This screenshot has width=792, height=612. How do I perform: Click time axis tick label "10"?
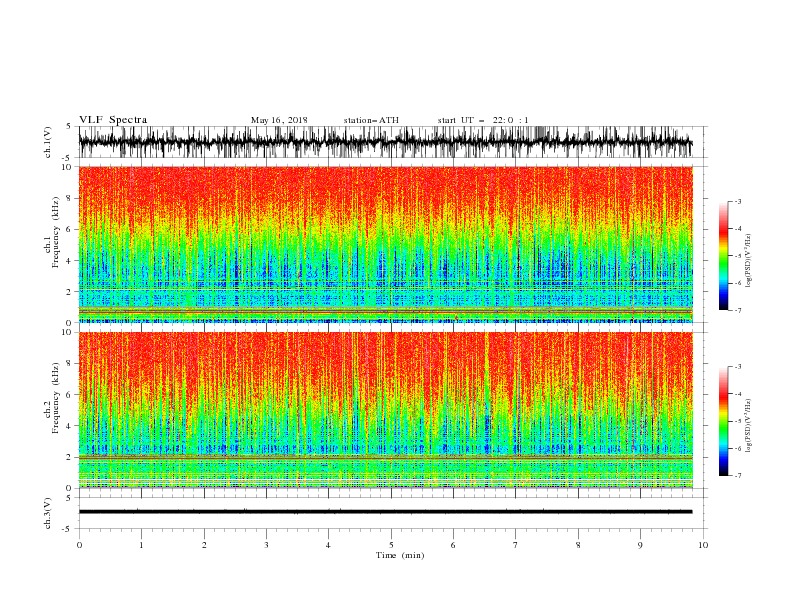point(703,545)
